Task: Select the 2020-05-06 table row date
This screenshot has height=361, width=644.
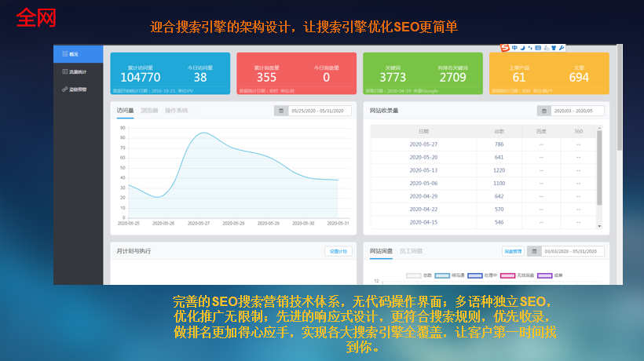Action: tap(423, 184)
